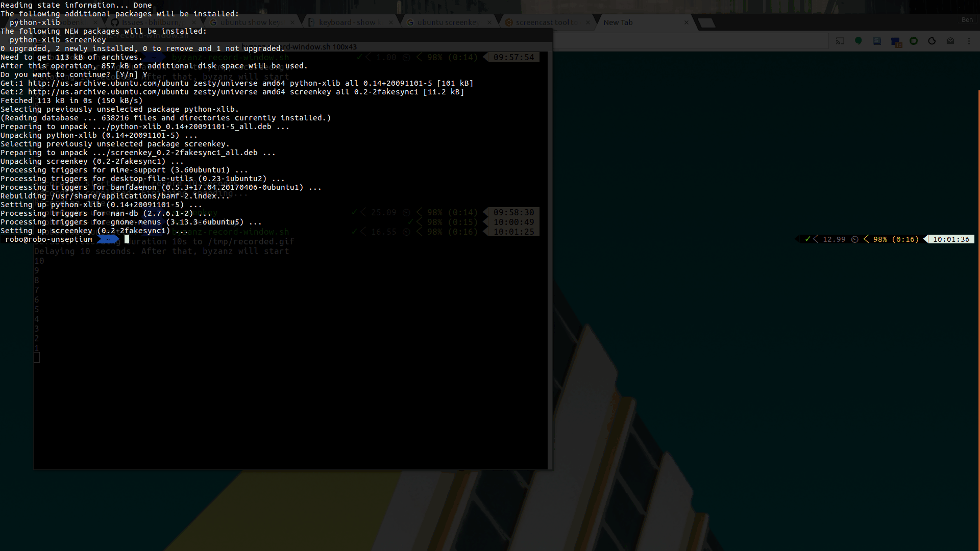This screenshot has width=980, height=551.
Task: Click the Cast icon in Chrome toolbar
Action: 840,41
